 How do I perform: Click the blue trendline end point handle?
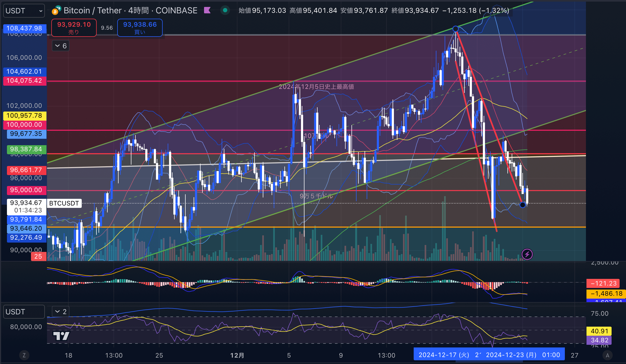point(523,205)
